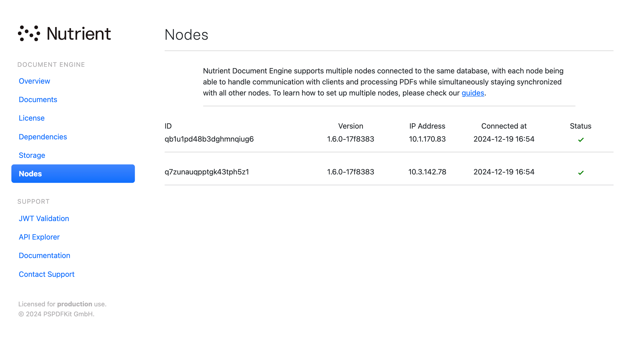Click the Version column header

[x=351, y=126]
